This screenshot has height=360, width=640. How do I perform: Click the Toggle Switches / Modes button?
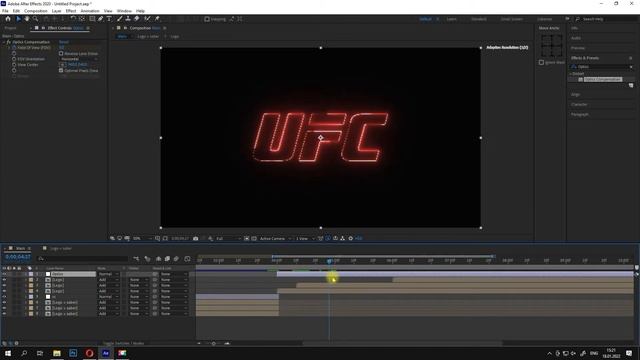click(x=123, y=343)
